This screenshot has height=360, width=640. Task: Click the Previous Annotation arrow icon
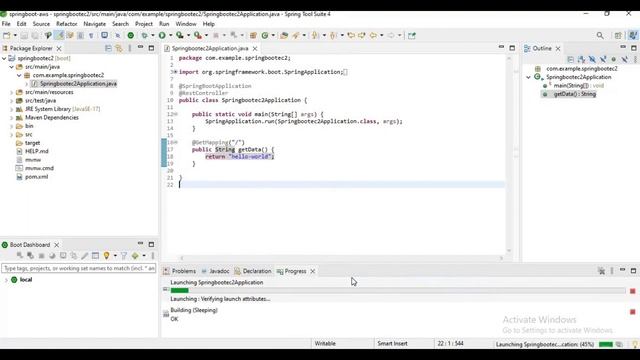click(x=333, y=36)
